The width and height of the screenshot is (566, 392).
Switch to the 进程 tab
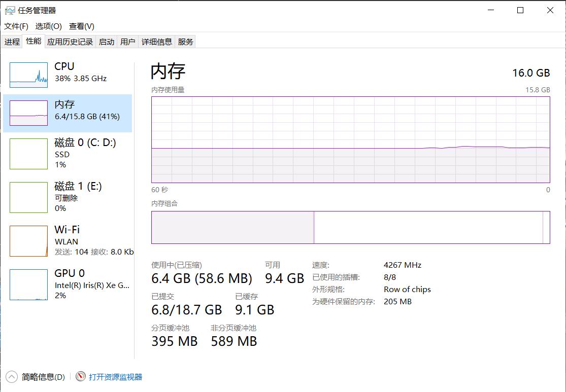click(x=12, y=42)
